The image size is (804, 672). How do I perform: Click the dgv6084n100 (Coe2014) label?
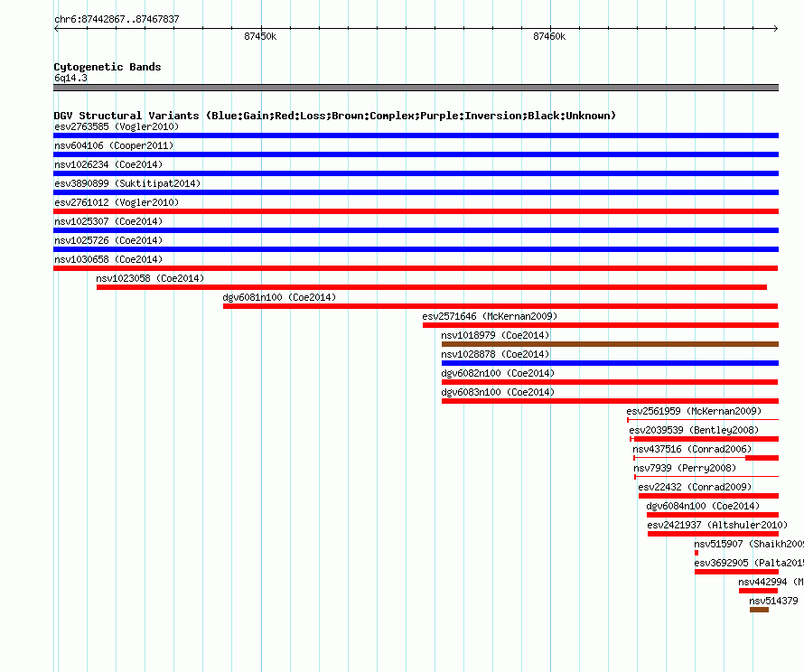click(x=703, y=506)
